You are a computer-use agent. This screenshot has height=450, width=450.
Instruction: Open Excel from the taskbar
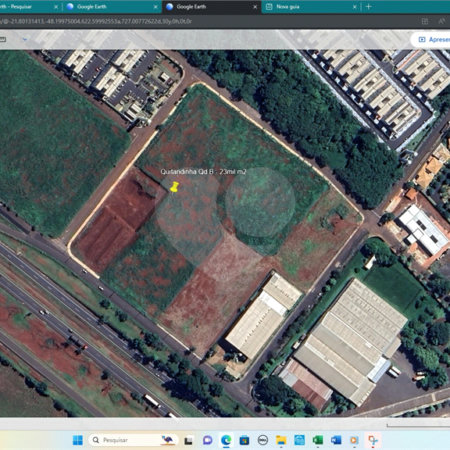(x=318, y=440)
